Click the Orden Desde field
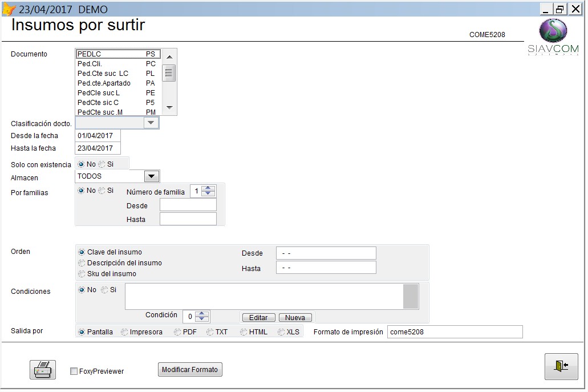This screenshot has width=588, height=392. [x=326, y=253]
